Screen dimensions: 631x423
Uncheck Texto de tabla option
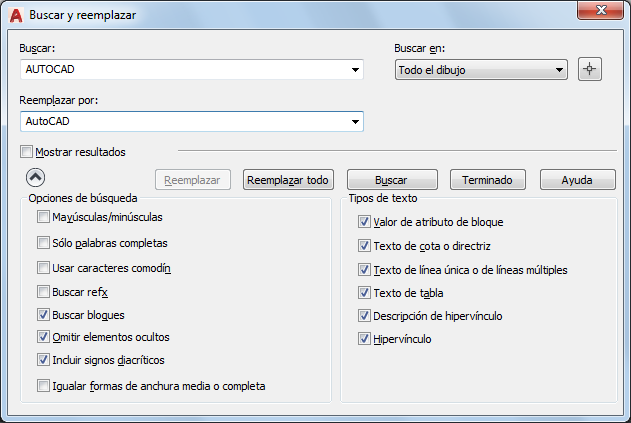364,293
